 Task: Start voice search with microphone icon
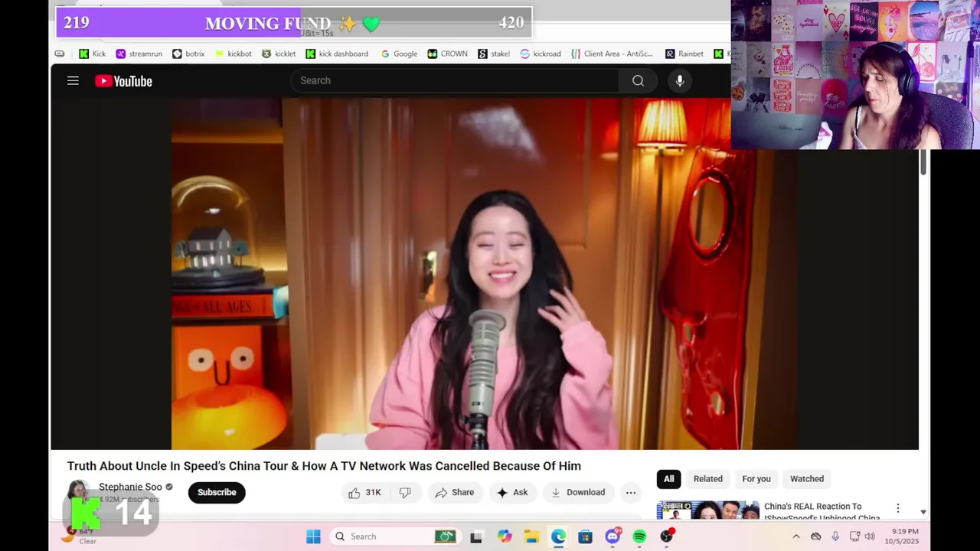[679, 80]
